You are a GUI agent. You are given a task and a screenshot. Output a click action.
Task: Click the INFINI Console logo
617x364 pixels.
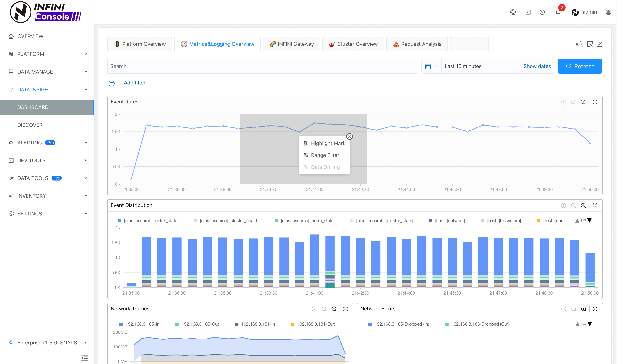point(46,12)
